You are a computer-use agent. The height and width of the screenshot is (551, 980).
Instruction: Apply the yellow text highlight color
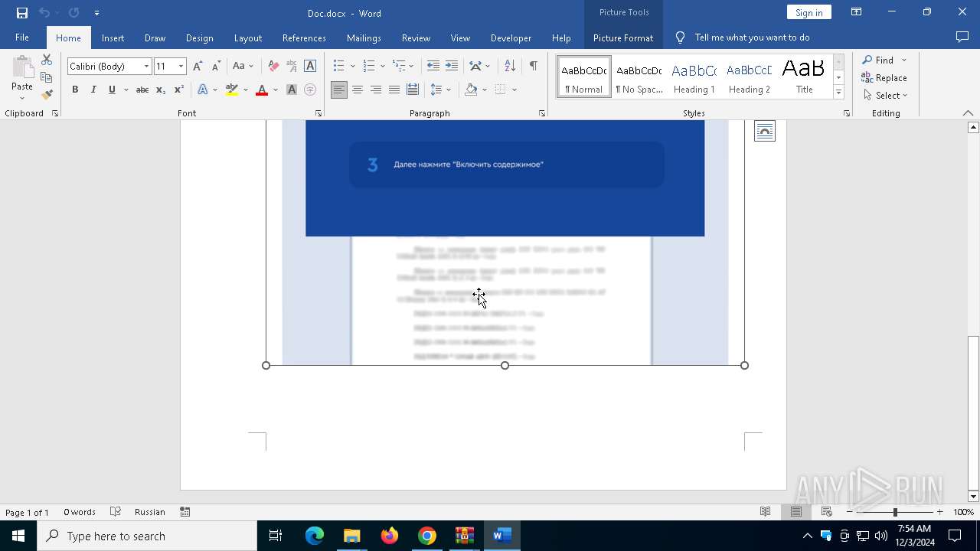tap(232, 90)
